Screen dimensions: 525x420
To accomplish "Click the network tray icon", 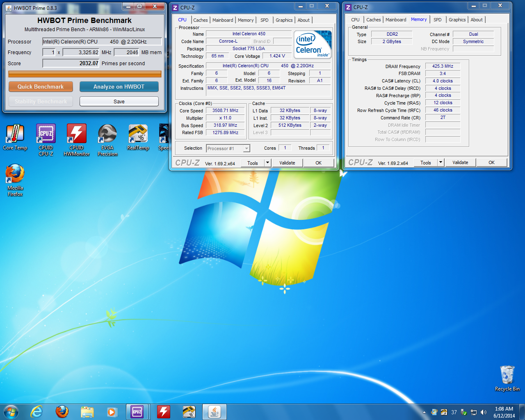I will coord(474,412).
